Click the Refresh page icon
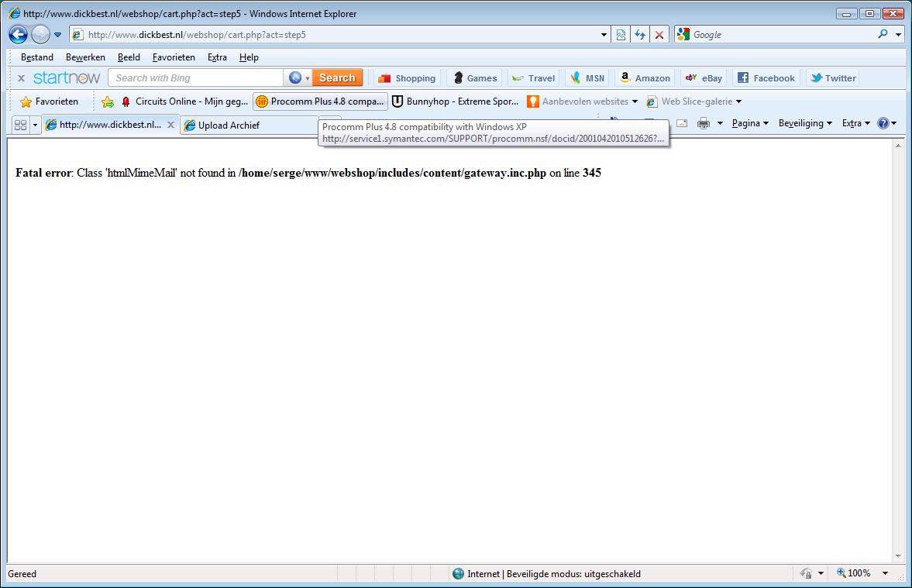The width and height of the screenshot is (912, 588). tap(640, 35)
